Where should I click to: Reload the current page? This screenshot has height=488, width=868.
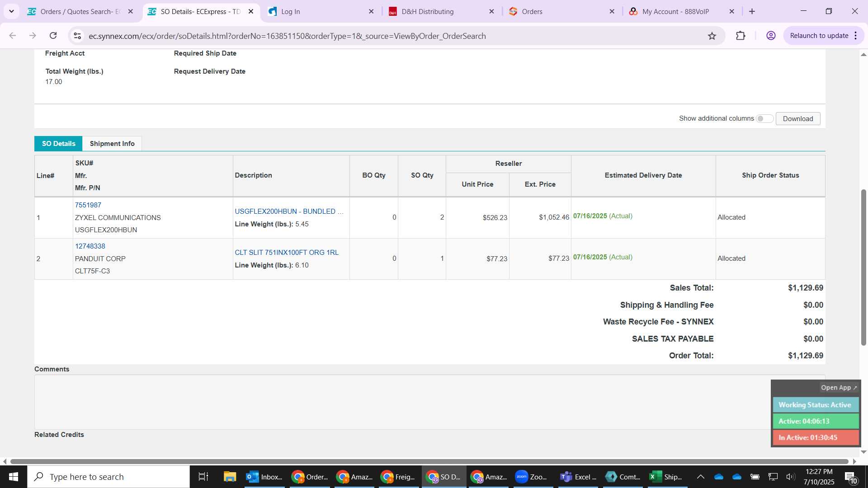53,36
